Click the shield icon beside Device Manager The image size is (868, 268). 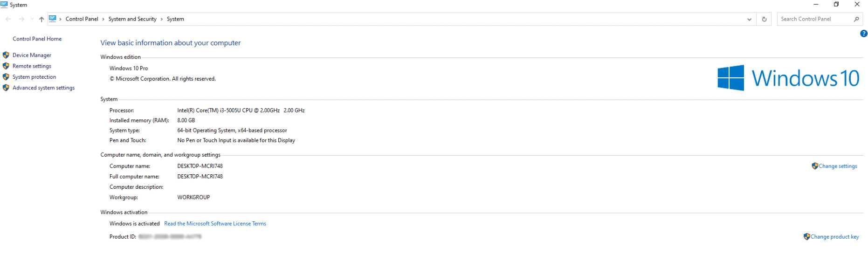[x=6, y=55]
